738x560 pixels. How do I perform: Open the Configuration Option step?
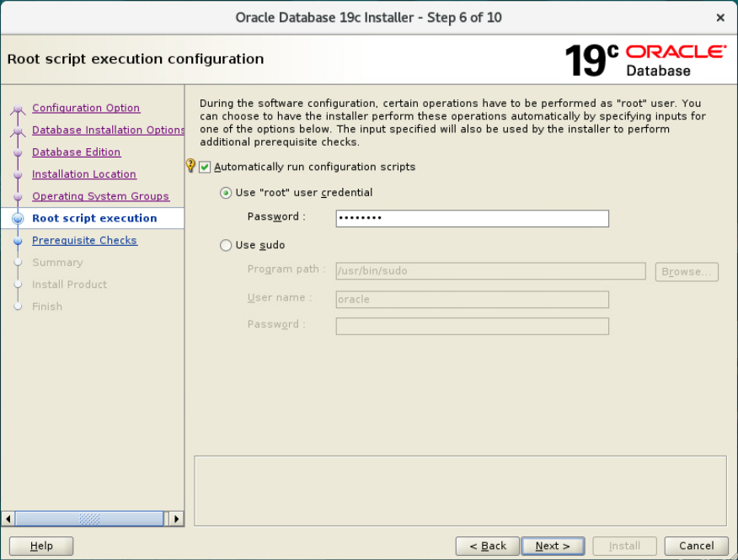point(86,108)
